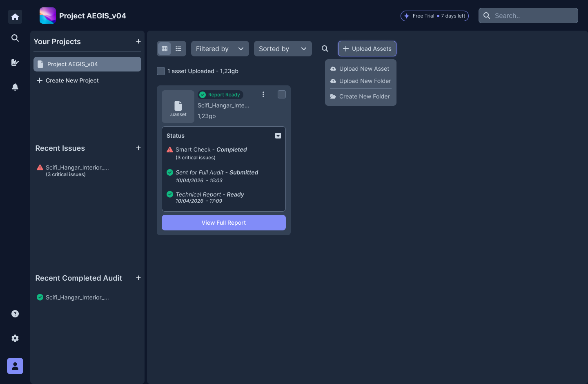This screenshot has height=384, width=588.
Task: Click Create New Project
Action: (68, 80)
